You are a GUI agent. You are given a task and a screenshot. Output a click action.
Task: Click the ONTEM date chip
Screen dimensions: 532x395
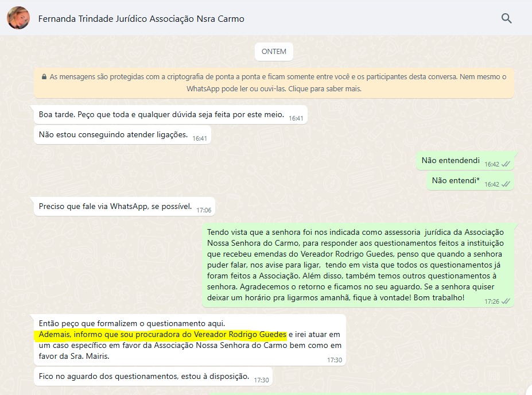tap(274, 52)
